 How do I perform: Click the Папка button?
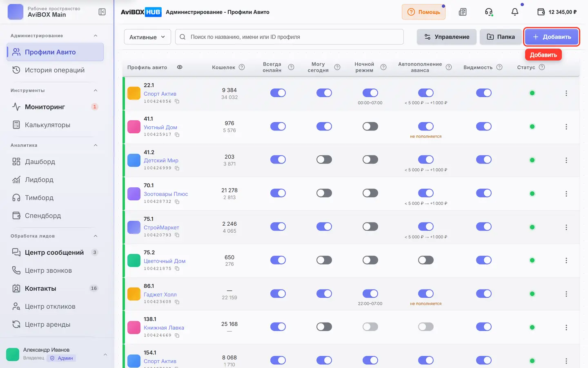coord(501,37)
